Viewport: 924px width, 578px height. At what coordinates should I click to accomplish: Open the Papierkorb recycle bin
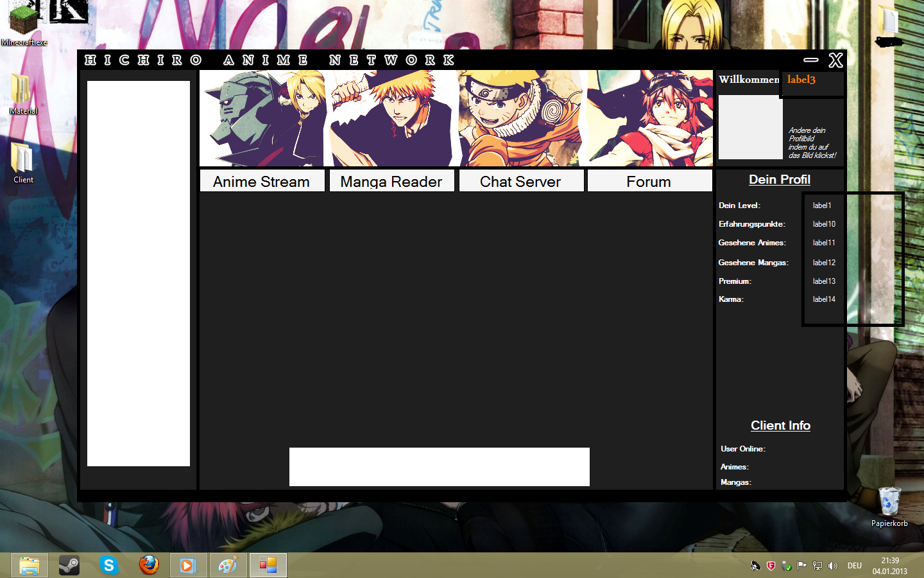pyautogui.click(x=889, y=504)
